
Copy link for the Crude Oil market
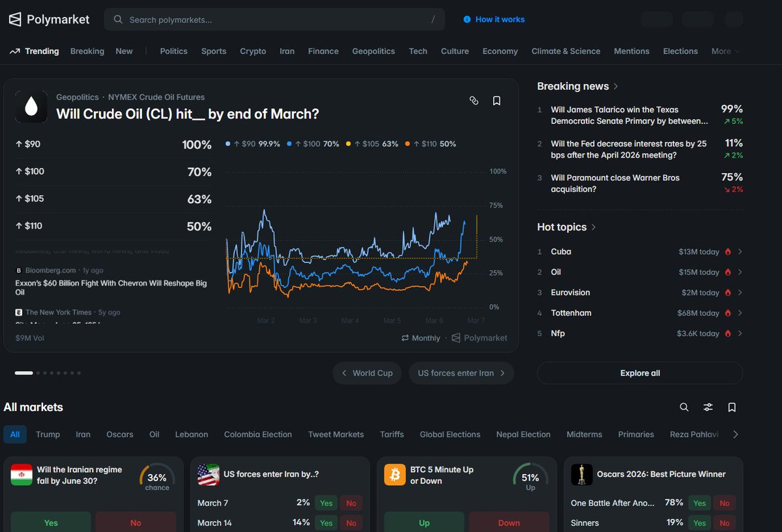point(474,100)
